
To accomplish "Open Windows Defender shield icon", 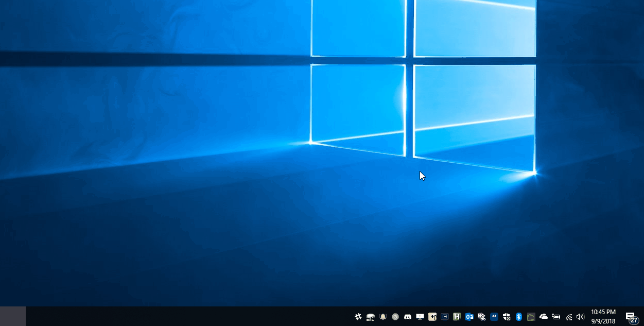I will coord(507,317).
